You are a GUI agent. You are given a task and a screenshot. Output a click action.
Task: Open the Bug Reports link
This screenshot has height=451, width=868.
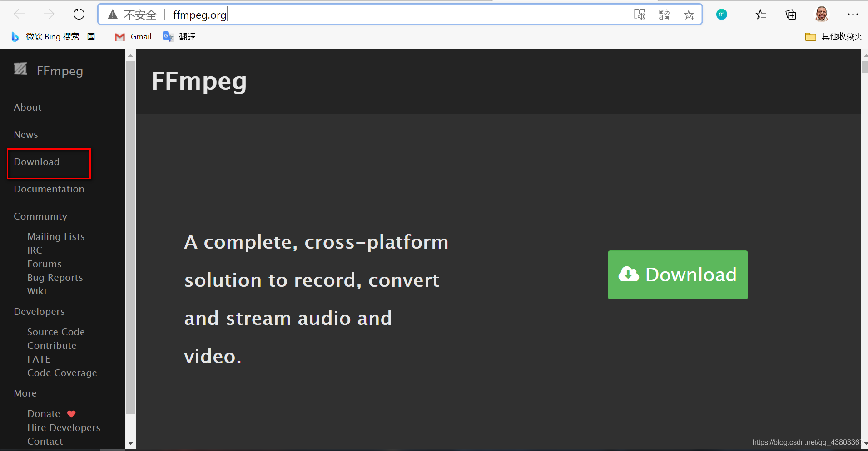tap(55, 278)
